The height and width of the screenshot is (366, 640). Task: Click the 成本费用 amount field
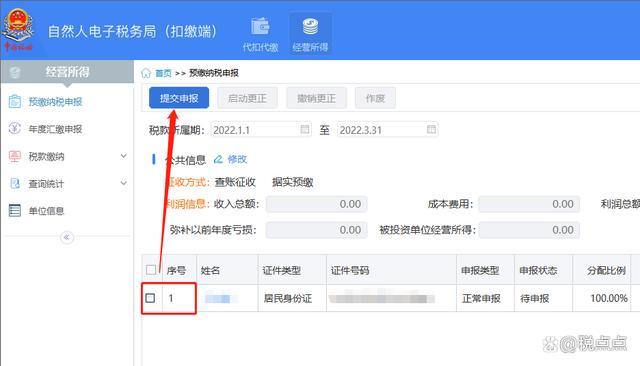click(x=529, y=204)
